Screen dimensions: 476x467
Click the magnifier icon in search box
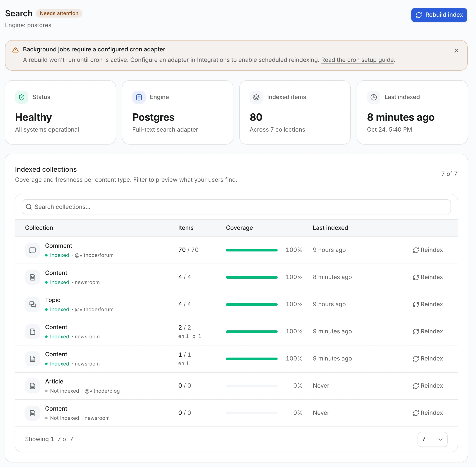click(29, 207)
